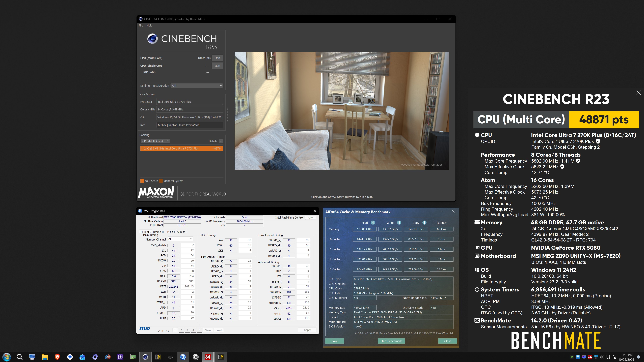
Task: Select memory profile slot 5
Action: click(x=199, y=330)
